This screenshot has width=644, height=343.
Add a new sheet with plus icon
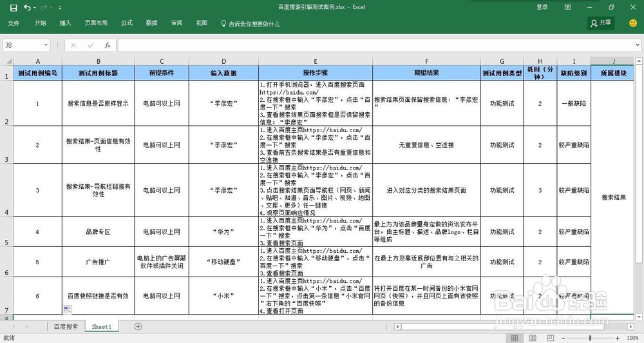point(138,326)
